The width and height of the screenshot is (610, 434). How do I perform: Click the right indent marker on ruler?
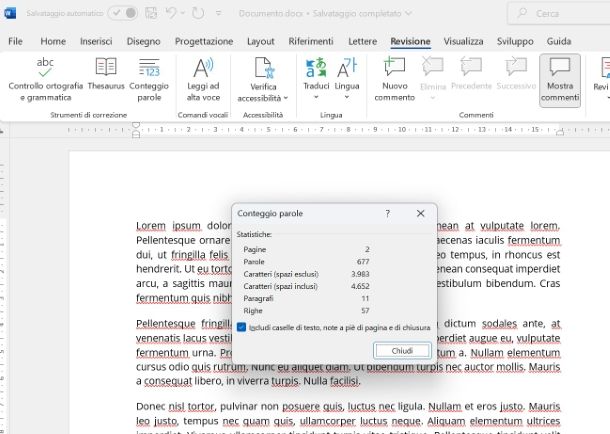[560, 133]
